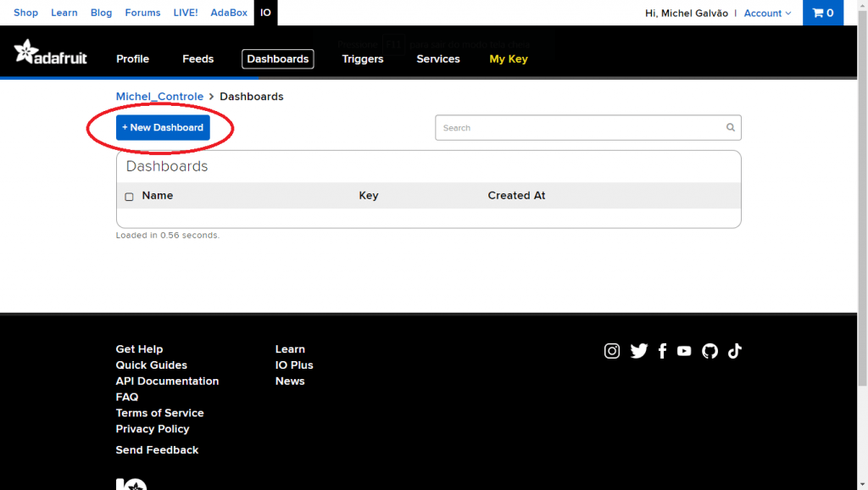The image size is (868, 490).
Task: Open Adafruit YouTube channel
Action: pos(684,351)
